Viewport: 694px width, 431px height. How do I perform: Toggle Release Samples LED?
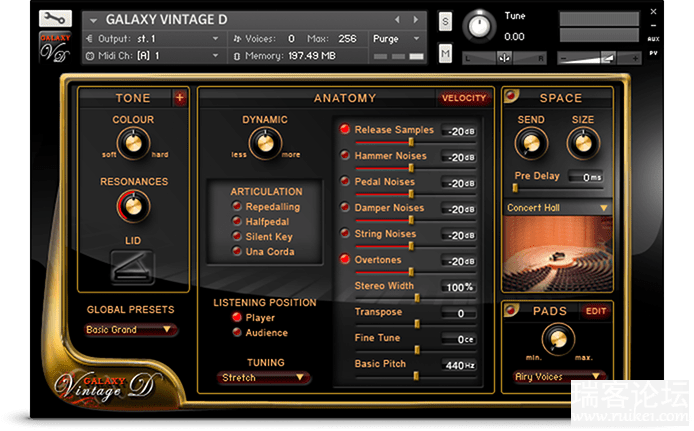(345, 129)
